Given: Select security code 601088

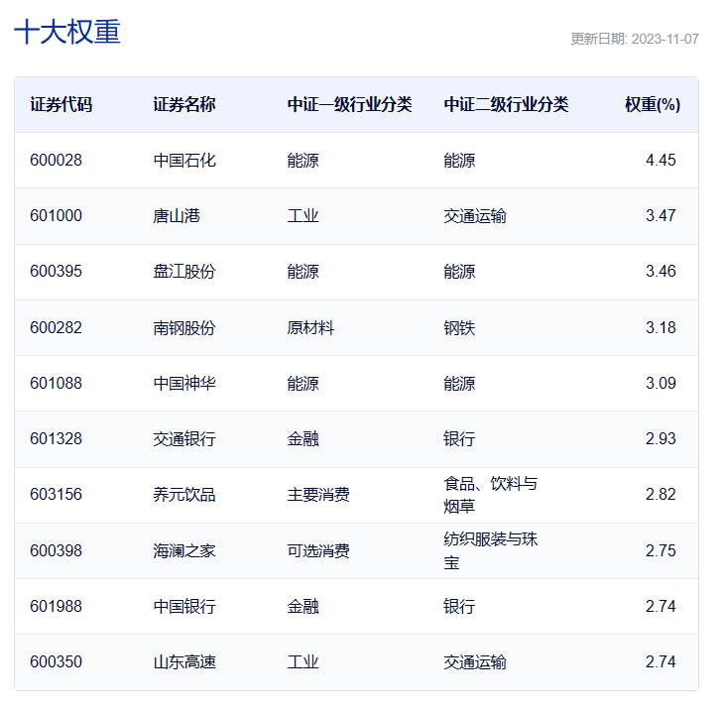Looking at the screenshot, I should tap(57, 384).
